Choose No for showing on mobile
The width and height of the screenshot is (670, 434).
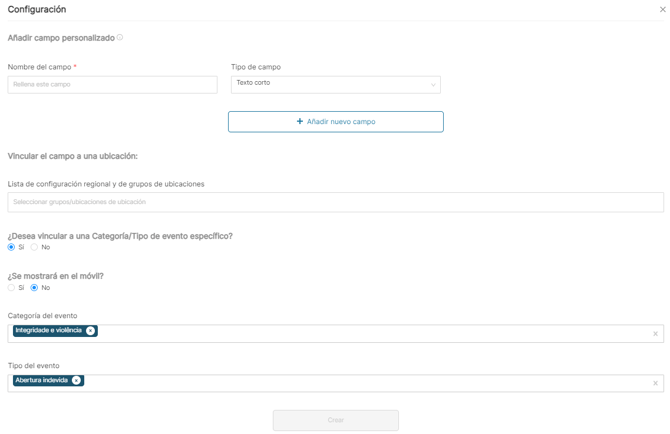tap(34, 288)
